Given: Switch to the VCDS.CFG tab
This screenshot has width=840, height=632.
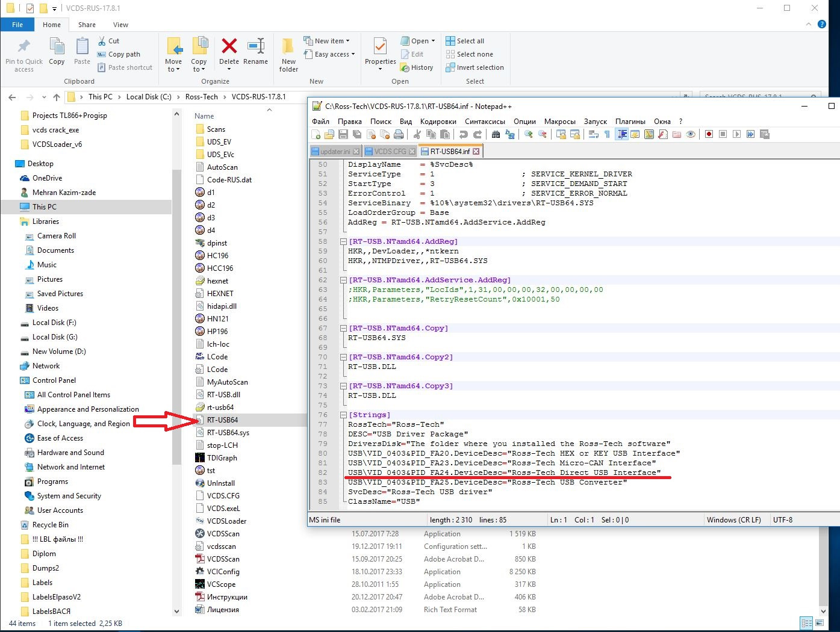Looking at the screenshot, I should click(390, 152).
